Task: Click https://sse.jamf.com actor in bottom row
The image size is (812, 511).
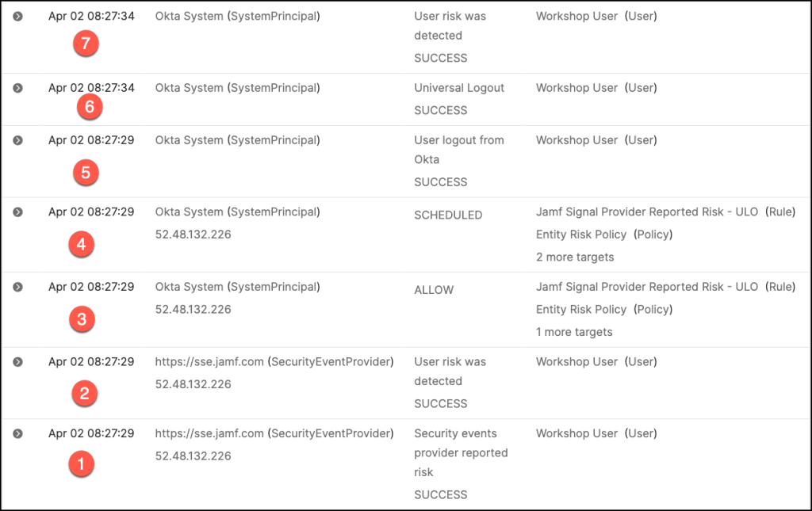Action: (209, 433)
